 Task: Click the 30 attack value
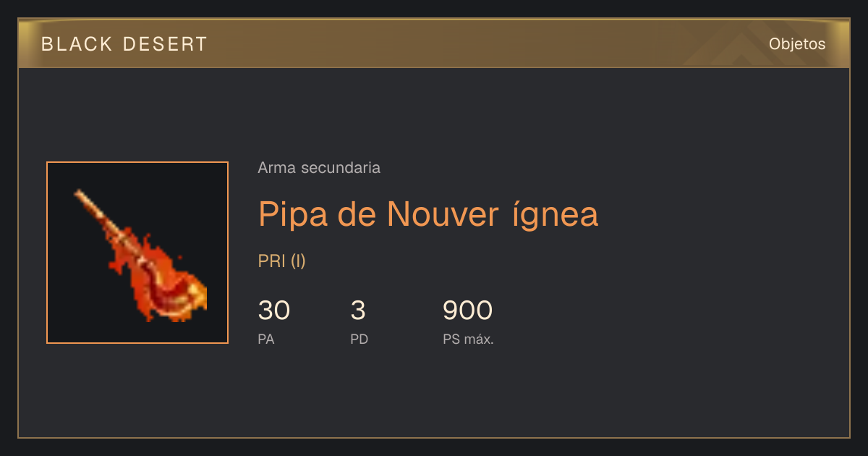coord(274,311)
